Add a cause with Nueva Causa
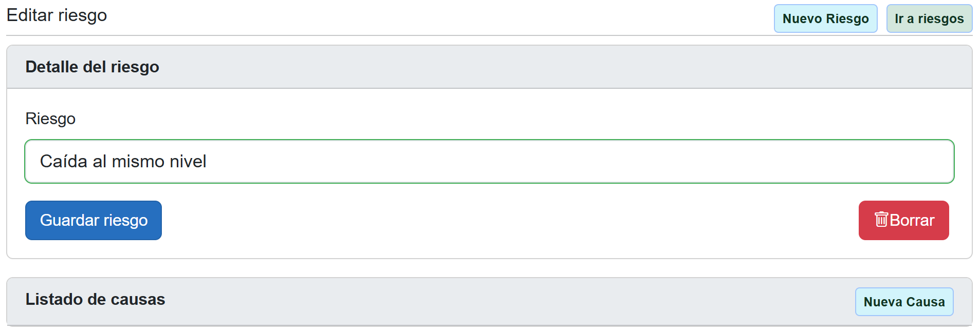Viewport: 980px width, 332px height. (904, 302)
